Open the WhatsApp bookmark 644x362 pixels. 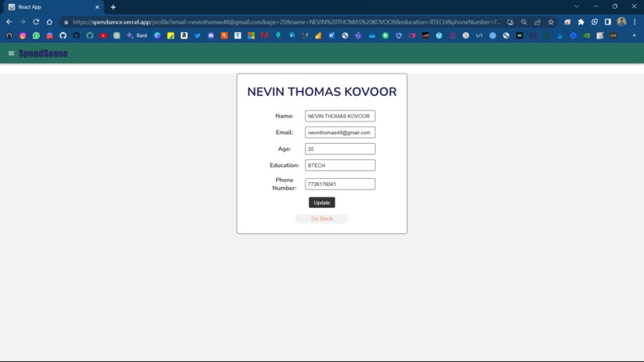tap(36, 36)
